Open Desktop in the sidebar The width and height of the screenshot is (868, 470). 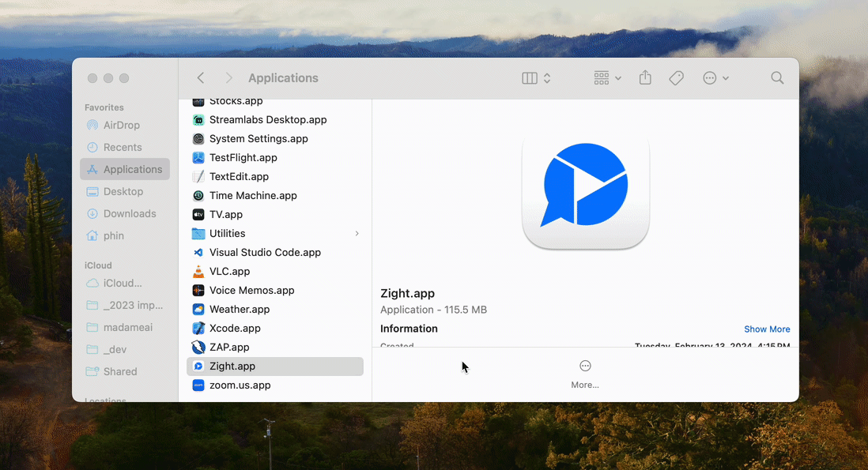tap(125, 191)
